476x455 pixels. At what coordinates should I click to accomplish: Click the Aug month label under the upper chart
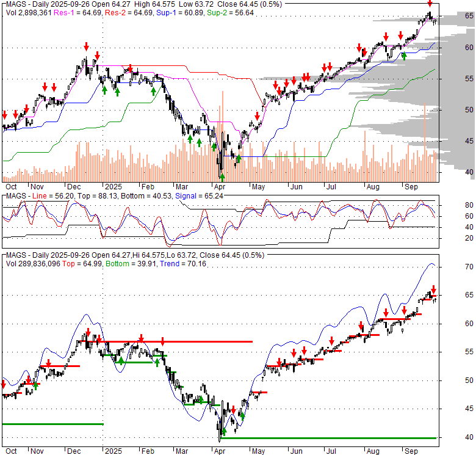[x=373, y=187]
